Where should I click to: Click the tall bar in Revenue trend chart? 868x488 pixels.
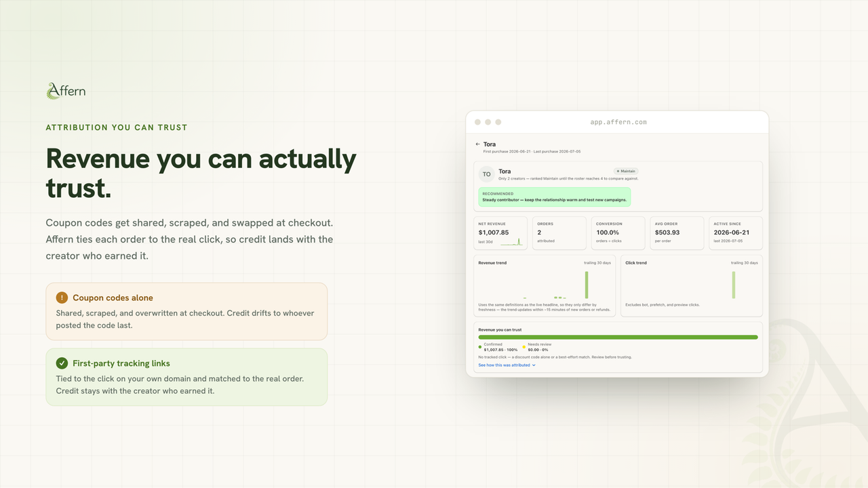tap(587, 285)
